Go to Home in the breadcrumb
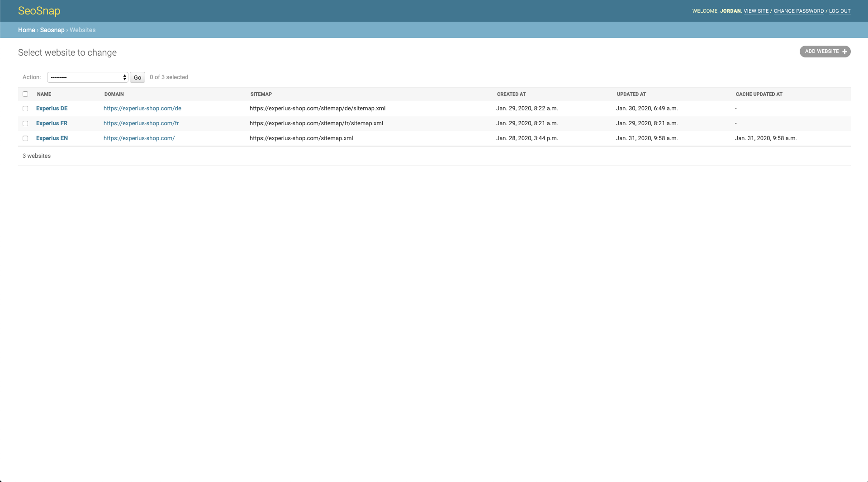This screenshot has height=482, width=868. pyautogui.click(x=26, y=30)
